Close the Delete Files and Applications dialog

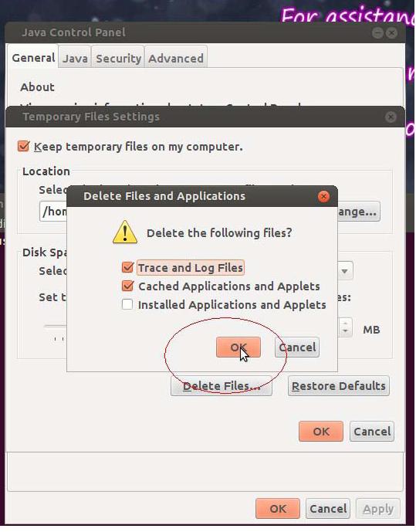tap(323, 196)
